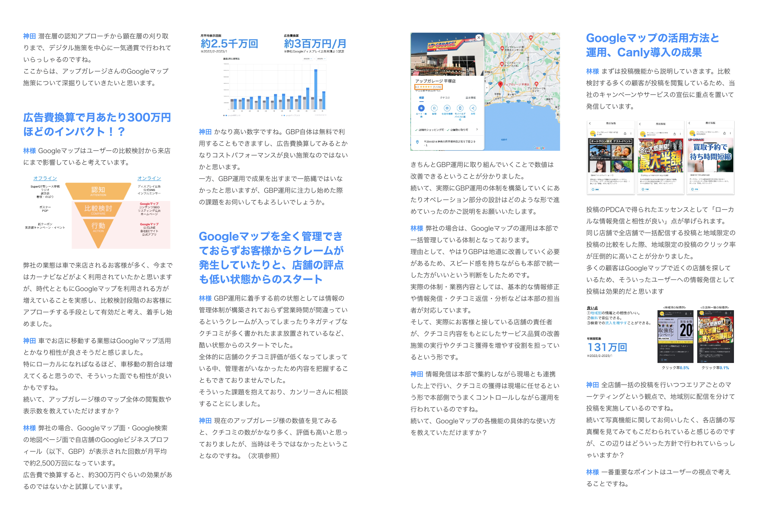Switch to the クチコミ tab
762x532 pixels.
coord(445,98)
